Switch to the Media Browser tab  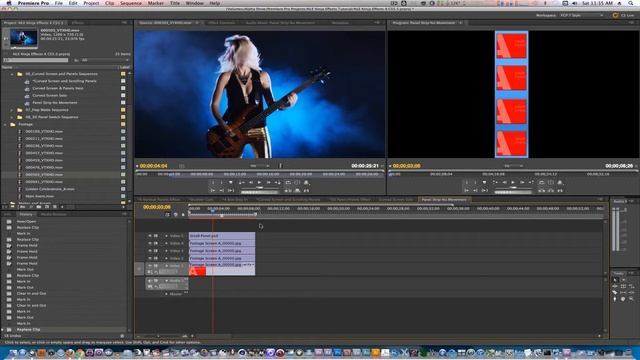[x=53, y=214]
